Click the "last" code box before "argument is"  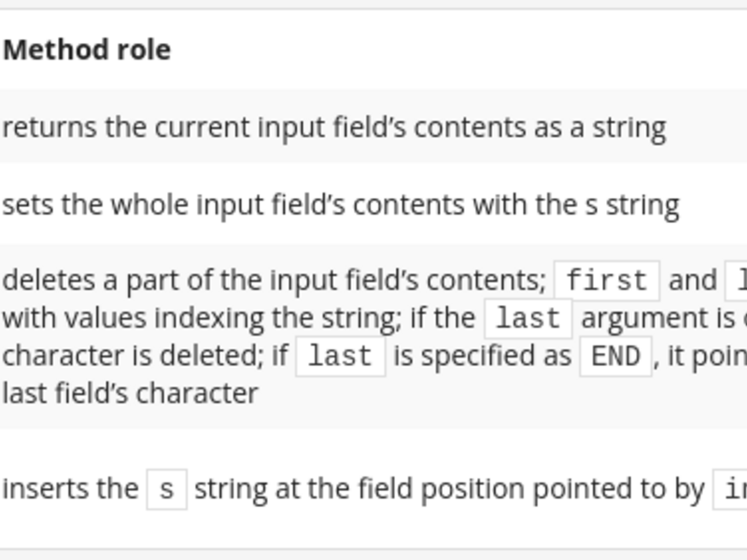pyautogui.click(x=529, y=318)
